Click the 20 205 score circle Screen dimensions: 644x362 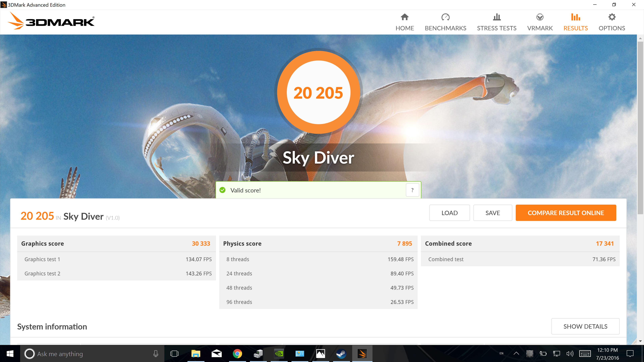point(318,93)
